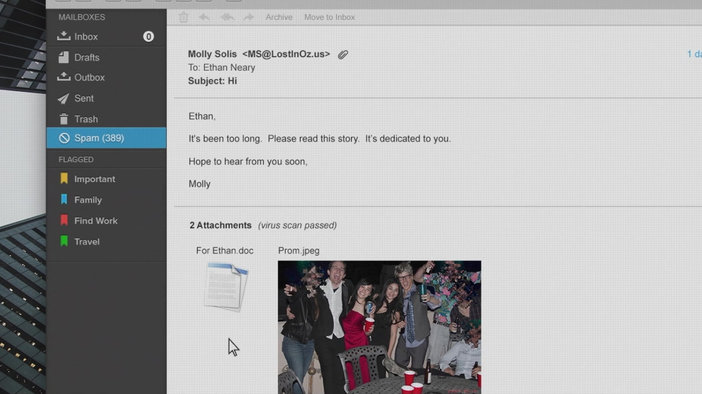Click the Sent paper plane icon

click(x=64, y=98)
